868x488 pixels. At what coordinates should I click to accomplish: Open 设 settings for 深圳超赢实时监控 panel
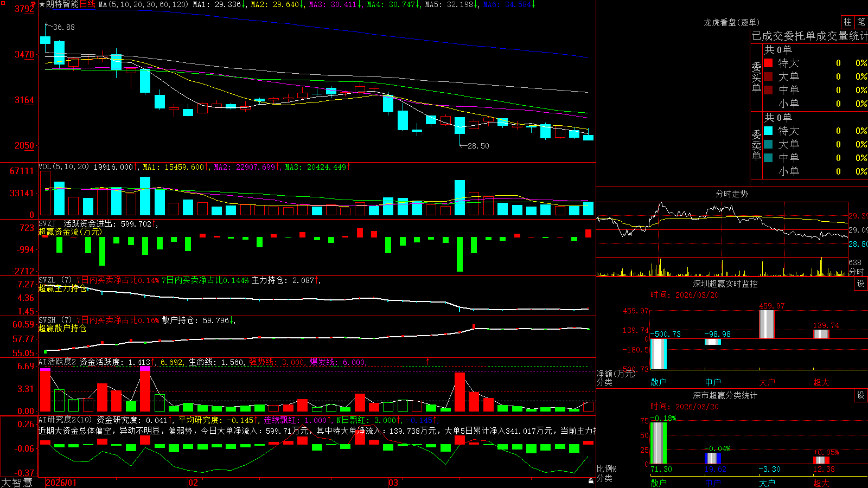pyautogui.click(x=861, y=284)
